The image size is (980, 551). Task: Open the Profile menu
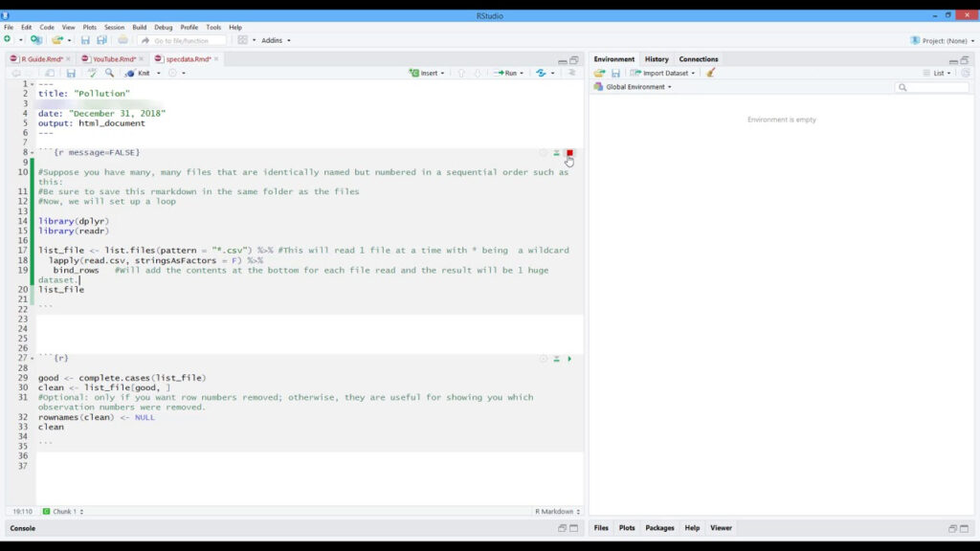pos(189,28)
